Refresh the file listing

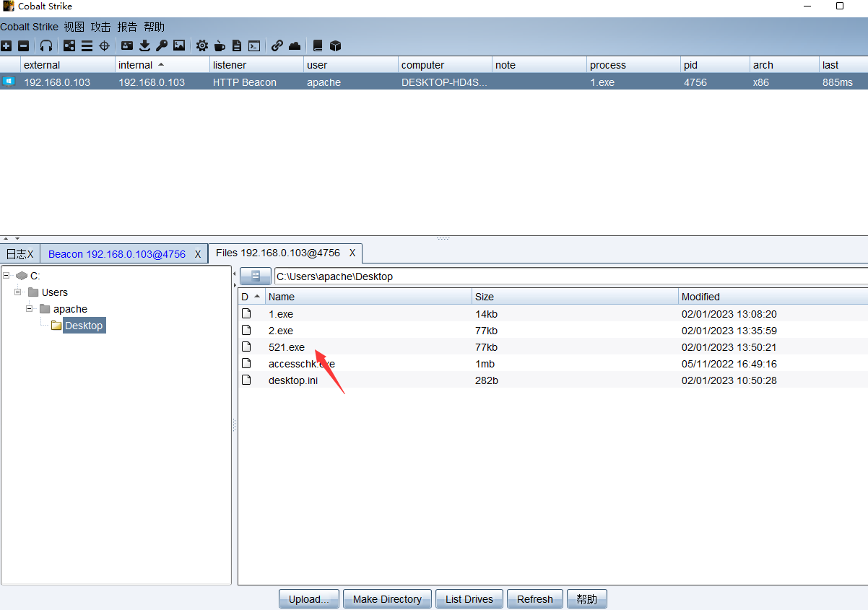tap(535, 599)
